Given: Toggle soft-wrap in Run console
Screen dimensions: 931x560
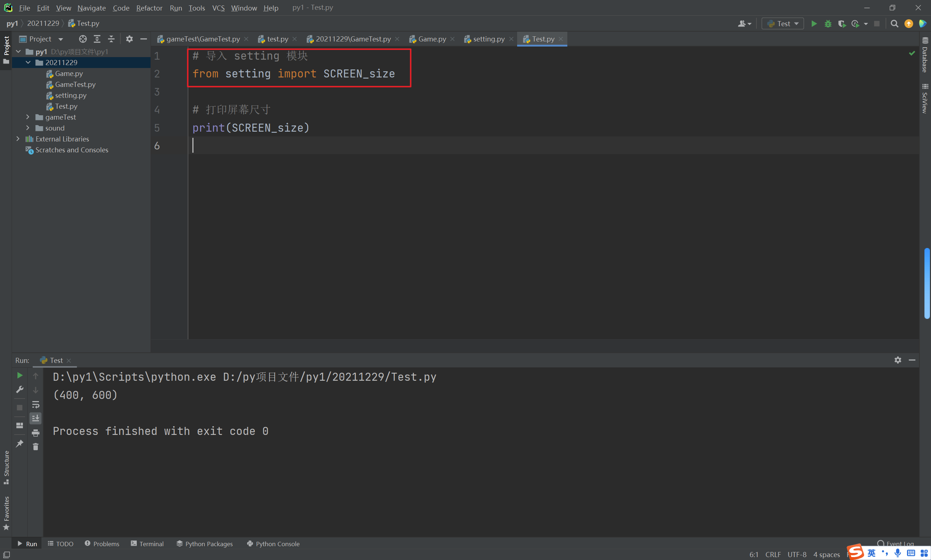Looking at the screenshot, I should pos(36,404).
